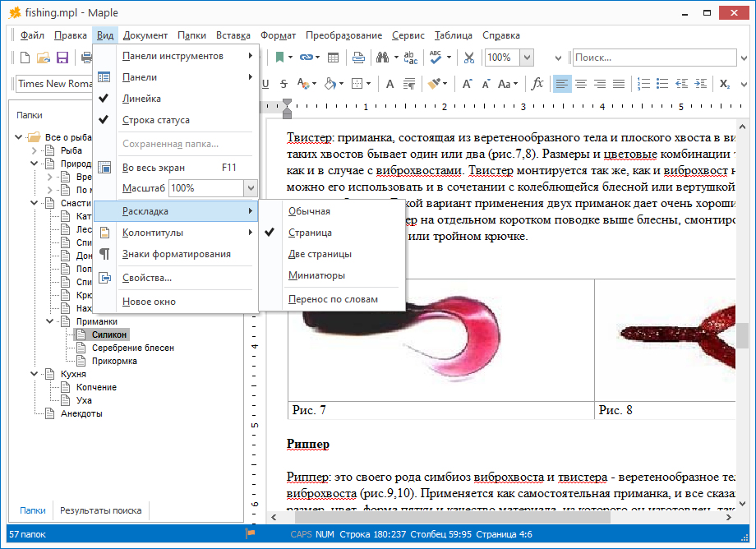This screenshot has height=549, width=756.
Task: Collapse the Кухня tree node
Action: tap(35, 374)
